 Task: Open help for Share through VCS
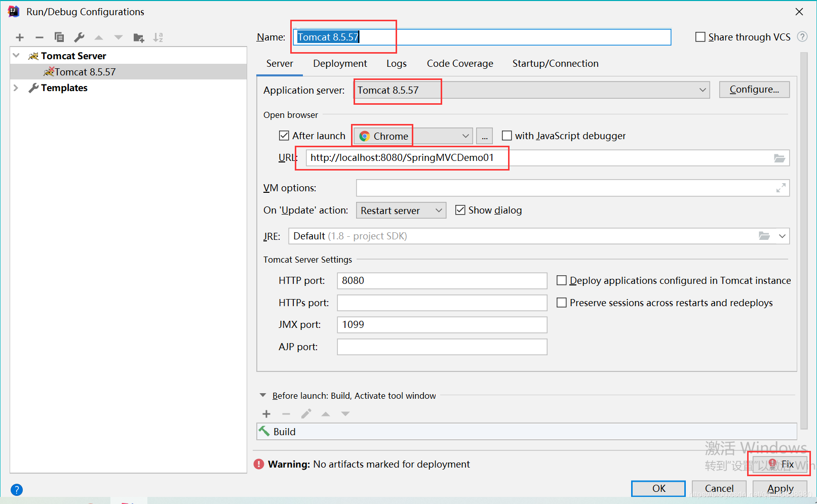coord(802,36)
